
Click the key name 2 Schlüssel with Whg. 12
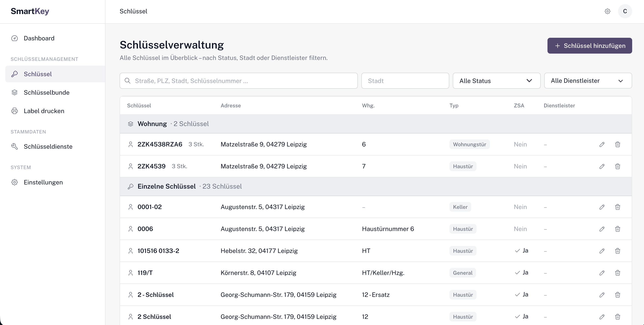(154, 317)
